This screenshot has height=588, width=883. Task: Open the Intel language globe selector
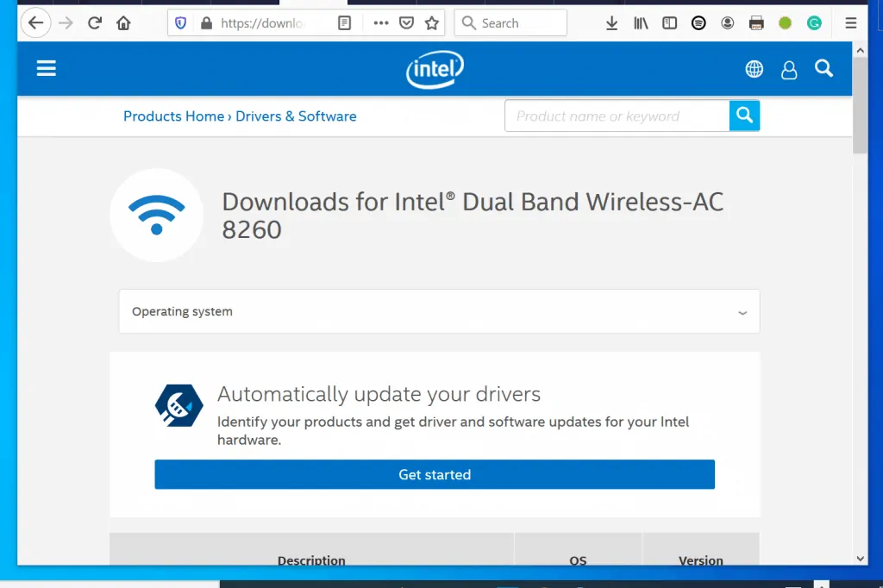(x=755, y=69)
